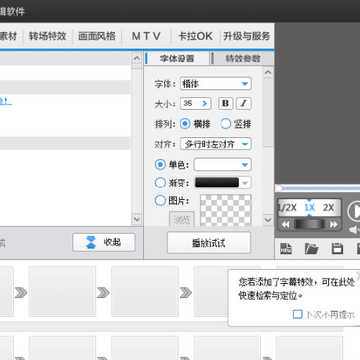
Task: Click the checkered image preview box
Action: tap(226, 210)
